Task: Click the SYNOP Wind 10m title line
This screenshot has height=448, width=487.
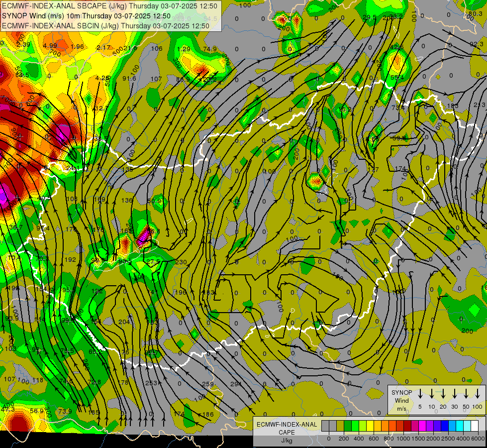Action: 86,16
